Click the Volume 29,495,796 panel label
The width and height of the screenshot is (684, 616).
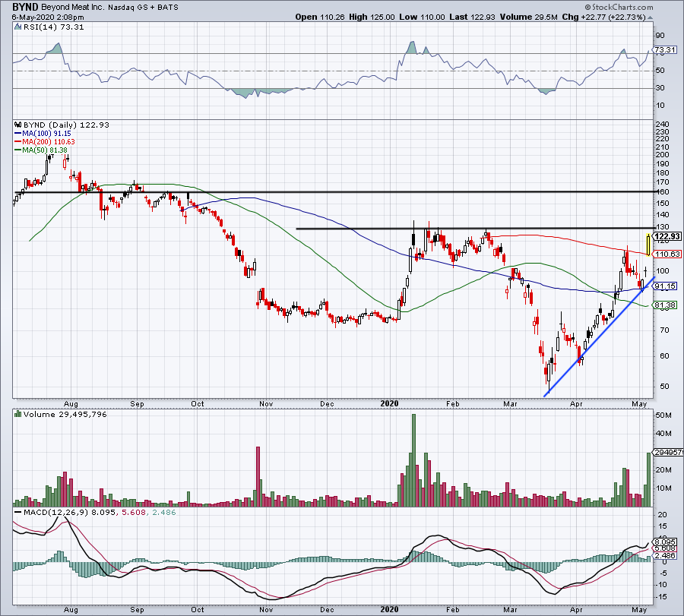point(65,414)
